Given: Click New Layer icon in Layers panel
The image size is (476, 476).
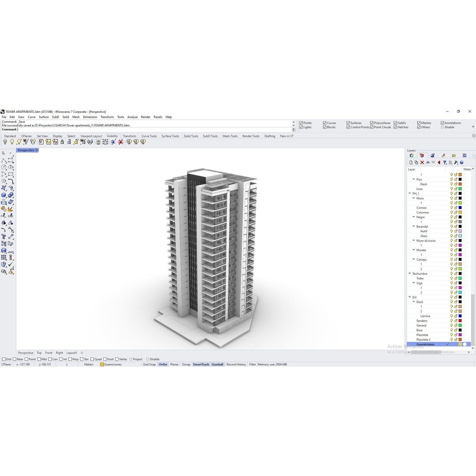Looking at the screenshot, I should (x=411, y=162).
